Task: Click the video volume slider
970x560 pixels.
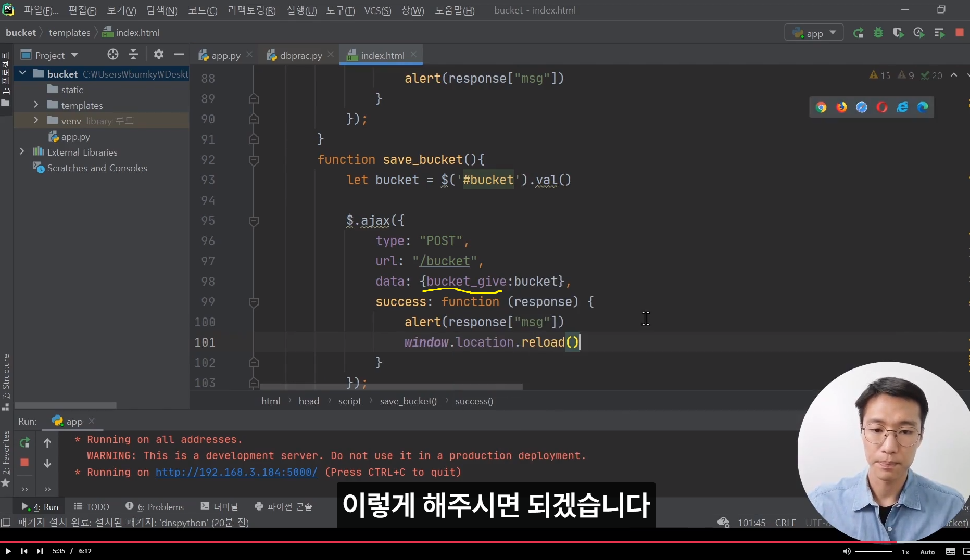Action: [x=873, y=551]
